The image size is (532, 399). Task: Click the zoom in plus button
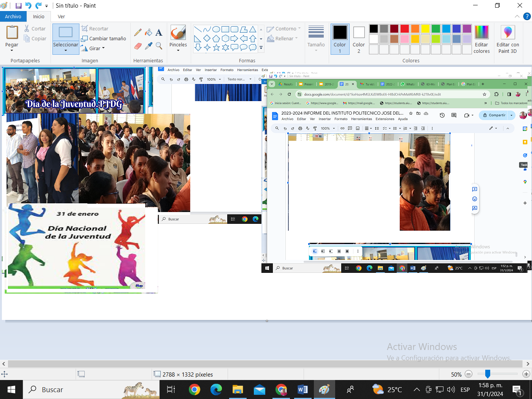tap(526, 374)
